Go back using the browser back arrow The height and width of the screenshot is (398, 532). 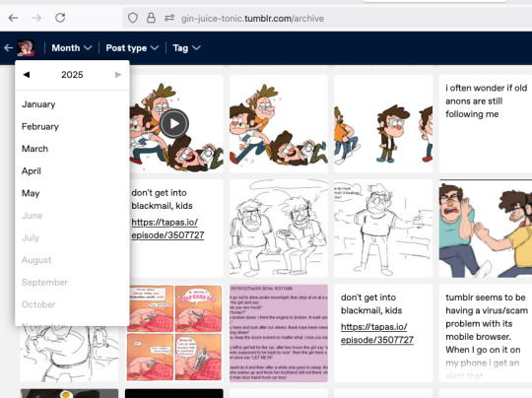[13, 18]
